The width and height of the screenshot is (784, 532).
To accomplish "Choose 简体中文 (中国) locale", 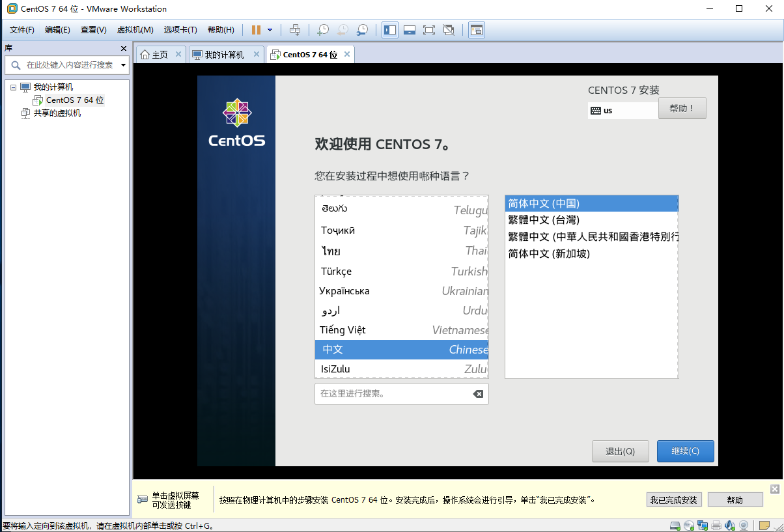I will click(x=592, y=204).
